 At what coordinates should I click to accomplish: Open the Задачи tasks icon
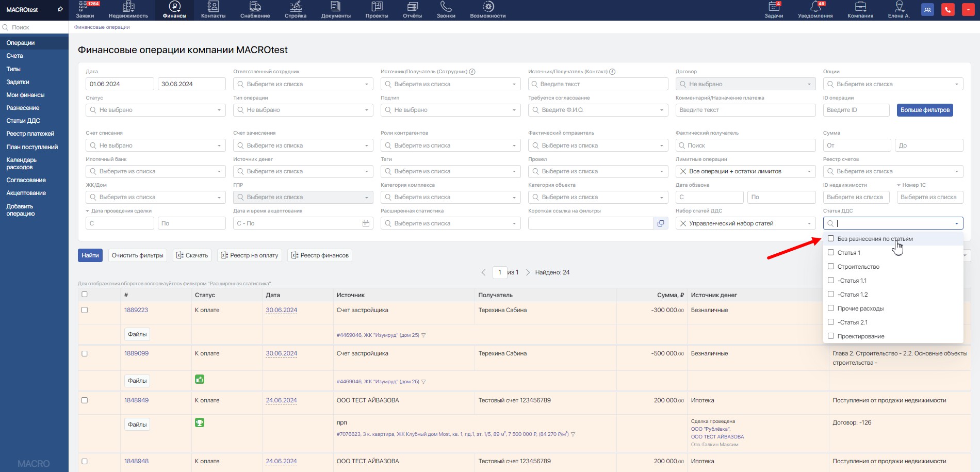click(x=773, y=7)
